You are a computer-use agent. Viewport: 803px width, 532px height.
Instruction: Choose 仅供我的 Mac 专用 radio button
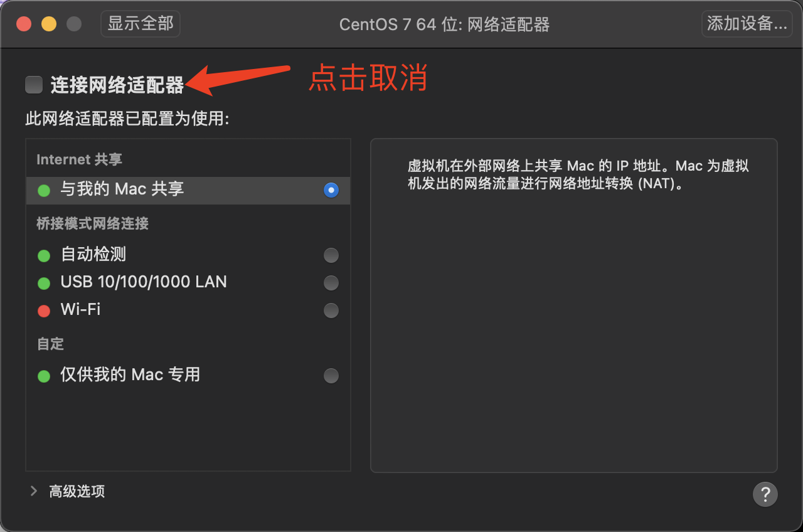point(331,376)
